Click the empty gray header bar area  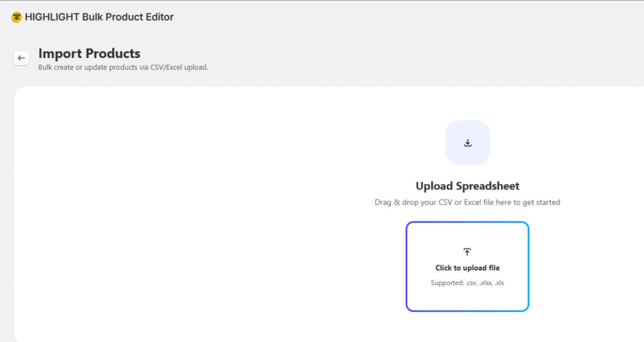tap(410, 17)
